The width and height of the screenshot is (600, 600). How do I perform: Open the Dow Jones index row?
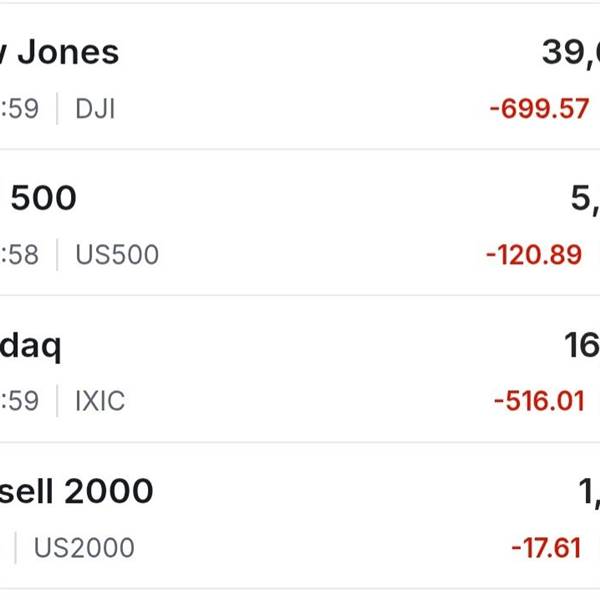[300, 77]
